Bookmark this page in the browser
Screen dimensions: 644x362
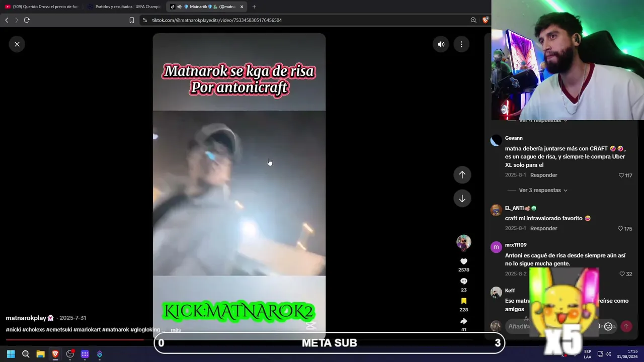(x=132, y=20)
